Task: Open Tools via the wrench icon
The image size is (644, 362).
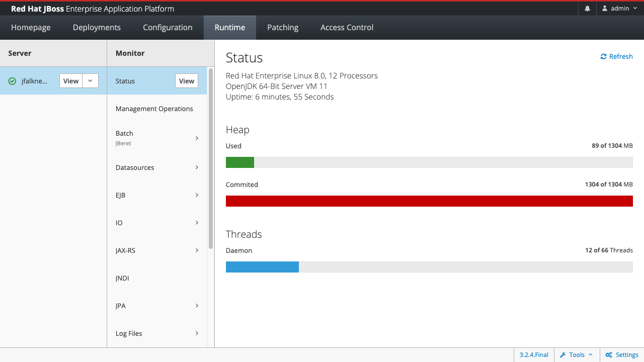Action: 563,355
